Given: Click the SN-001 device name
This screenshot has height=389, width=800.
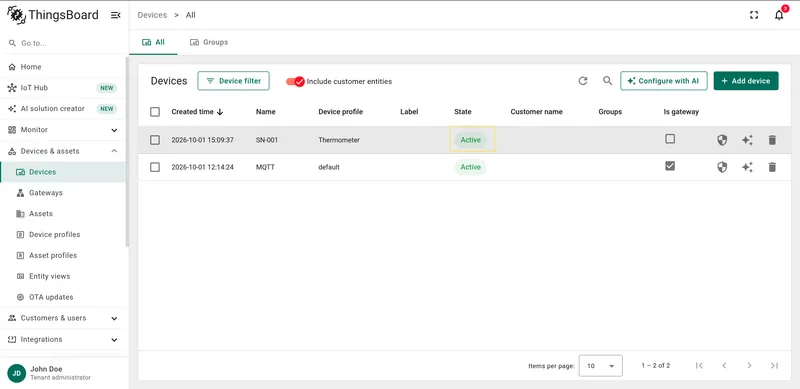Looking at the screenshot, I should [267, 140].
